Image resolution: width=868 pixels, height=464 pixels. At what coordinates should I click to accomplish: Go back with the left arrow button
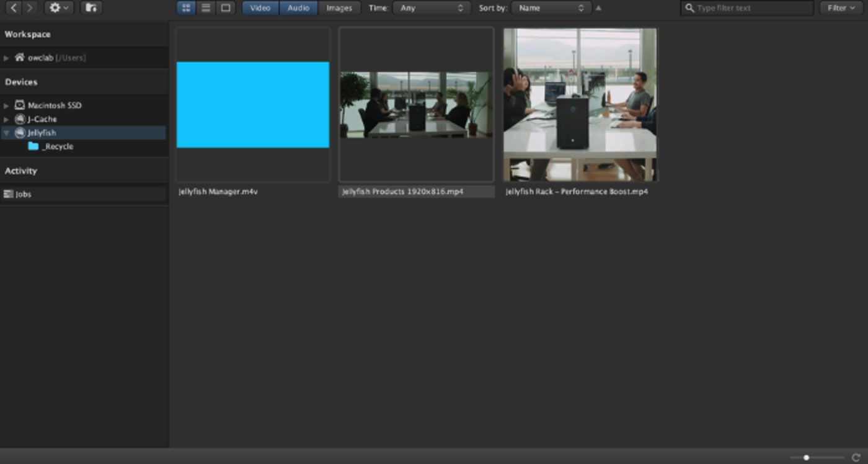pyautogui.click(x=14, y=8)
